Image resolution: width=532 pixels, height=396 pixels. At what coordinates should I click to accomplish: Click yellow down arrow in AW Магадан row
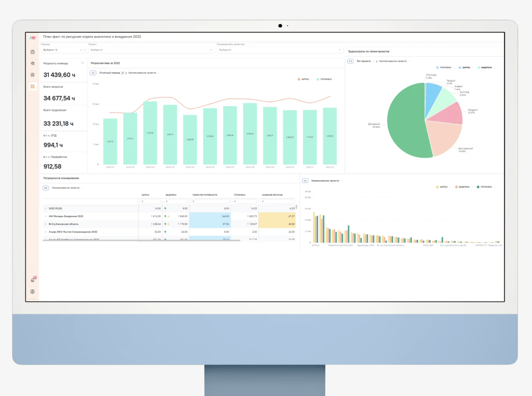click(169, 217)
